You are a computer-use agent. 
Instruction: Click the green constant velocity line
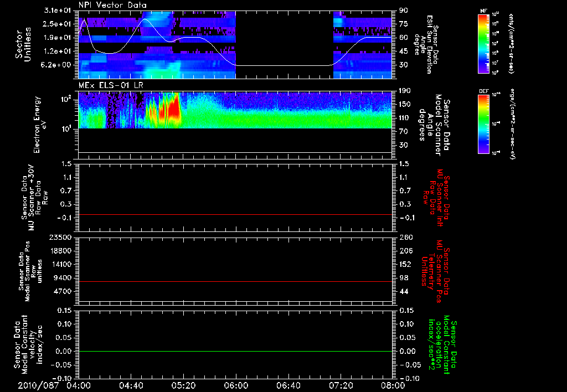click(235, 351)
